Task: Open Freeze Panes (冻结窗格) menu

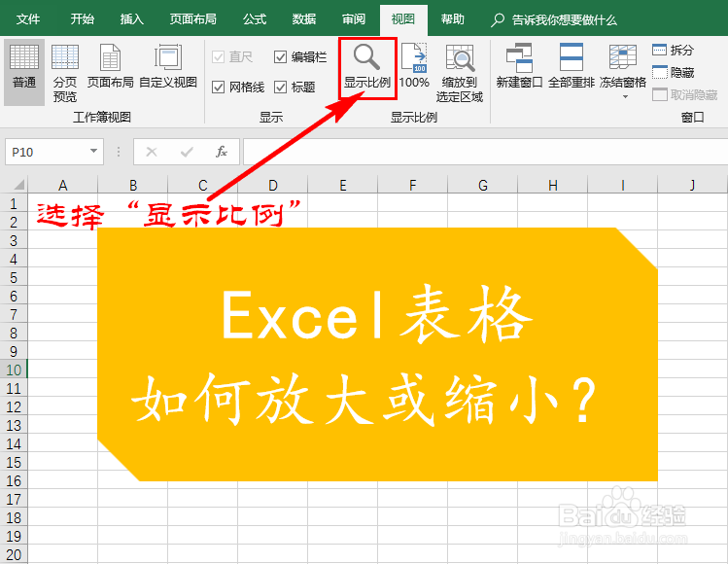Action: click(623, 71)
